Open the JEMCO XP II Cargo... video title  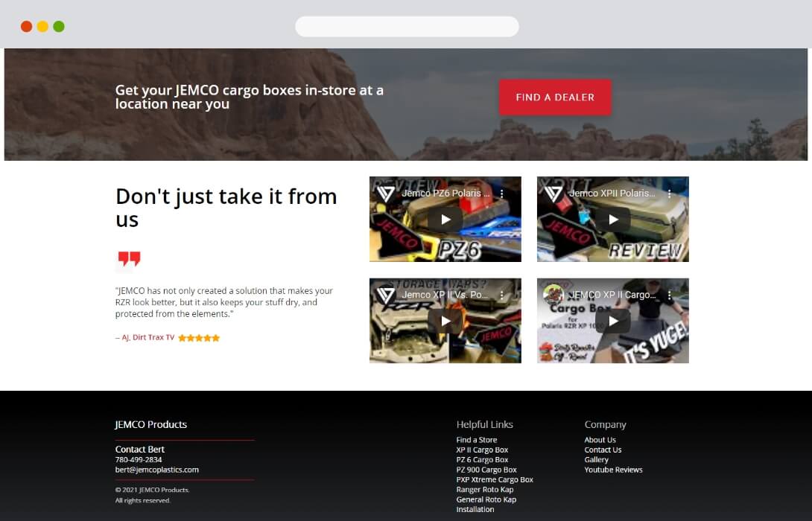[612, 295]
